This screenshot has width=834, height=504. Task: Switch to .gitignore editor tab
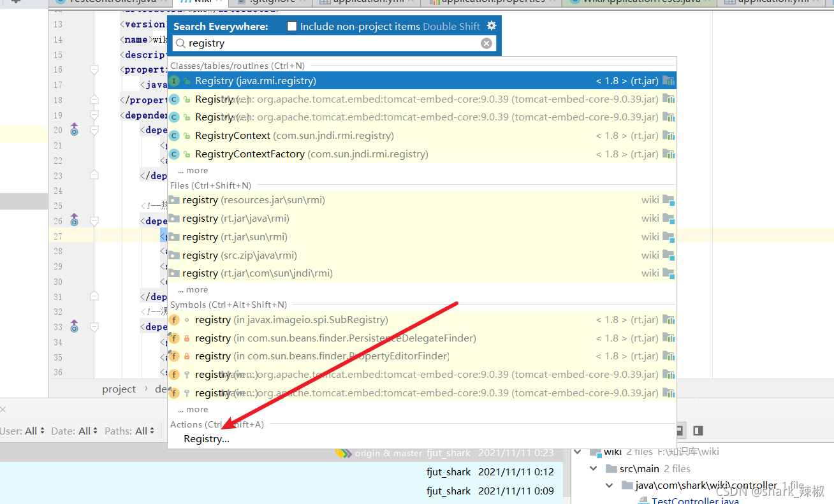(x=271, y=2)
